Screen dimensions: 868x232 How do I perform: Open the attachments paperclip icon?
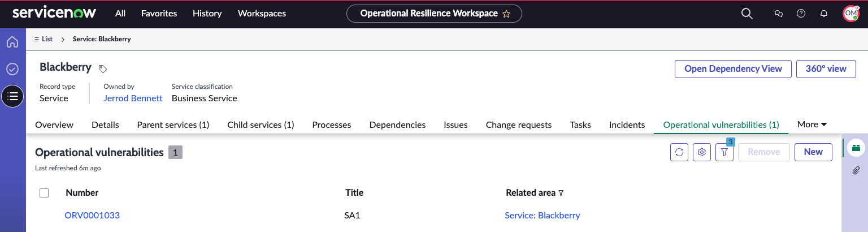(x=856, y=170)
